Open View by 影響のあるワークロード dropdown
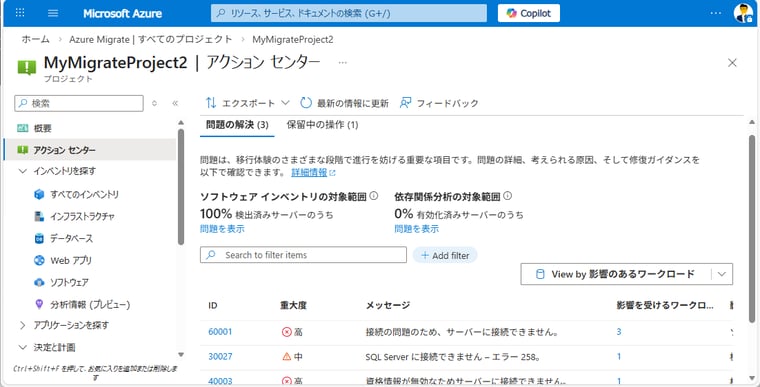This screenshot has height=387, width=760. pyautogui.click(x=626, y=274)
